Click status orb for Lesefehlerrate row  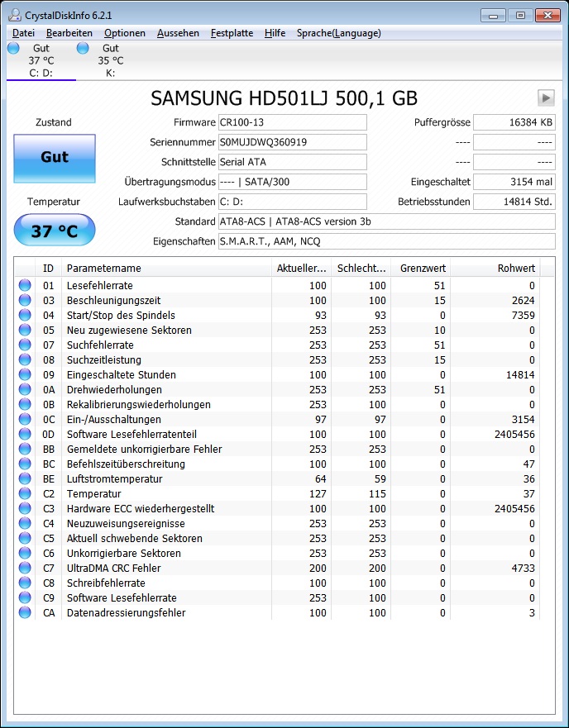[25, 286]
